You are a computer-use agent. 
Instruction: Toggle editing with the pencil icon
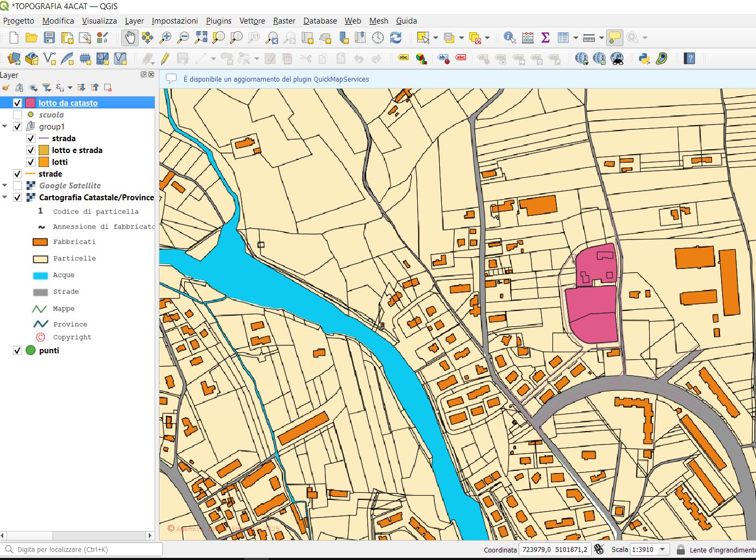165,58
